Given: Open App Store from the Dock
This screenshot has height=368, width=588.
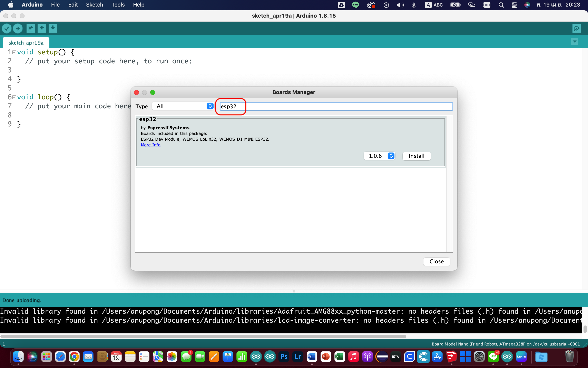Looking at the screenshot, I should (x=437, y=357).
